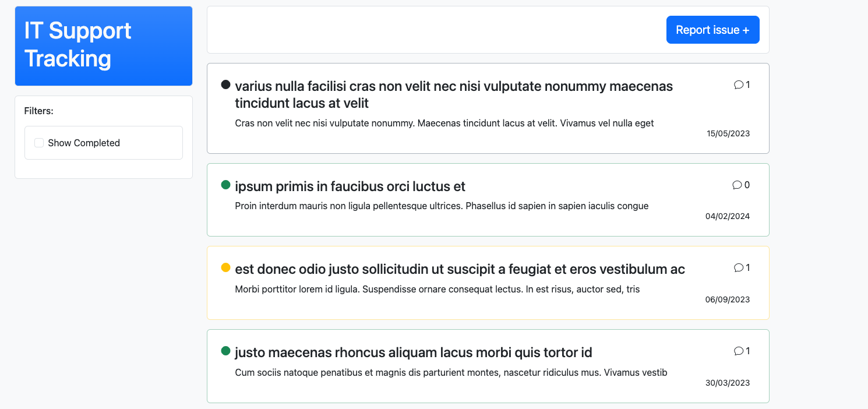Open comments icon on varius nulla ticket
Screen dimensions: 868x409
click(739, 85)
